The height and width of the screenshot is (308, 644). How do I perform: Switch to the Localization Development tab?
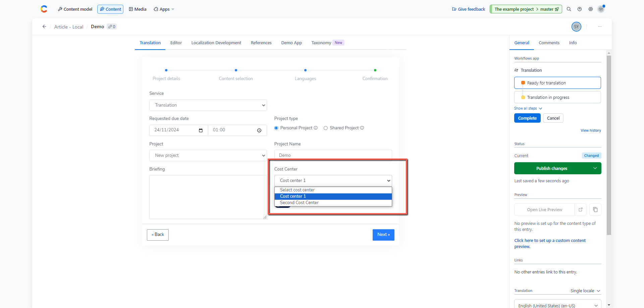216,43
